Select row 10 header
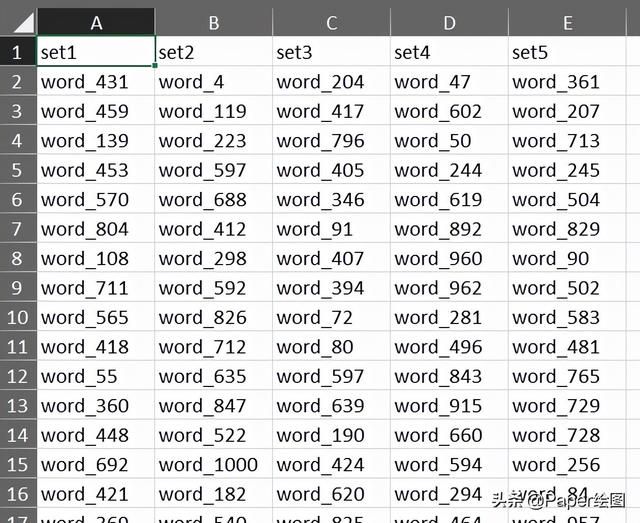640x523 pixels. coord(18,316)
